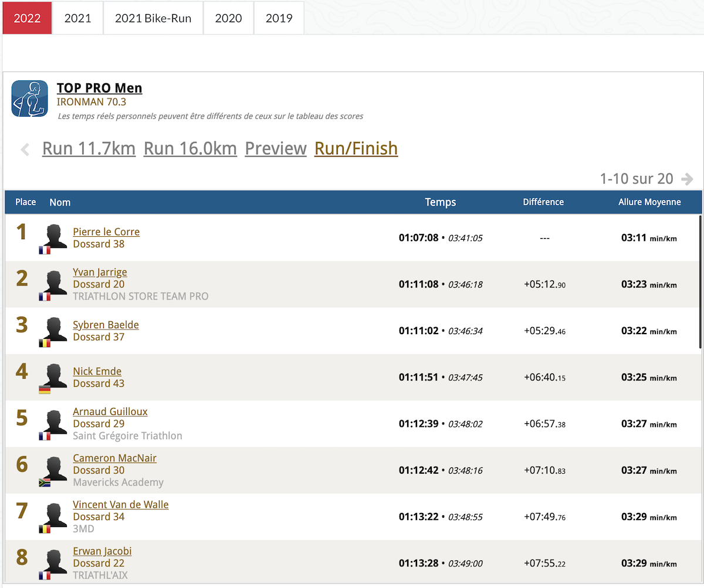The image size is (704, 588).
Task: Click Yvan Jarrige's avatar silhouette
Action: pyautogui.click(x=55, y=282)
